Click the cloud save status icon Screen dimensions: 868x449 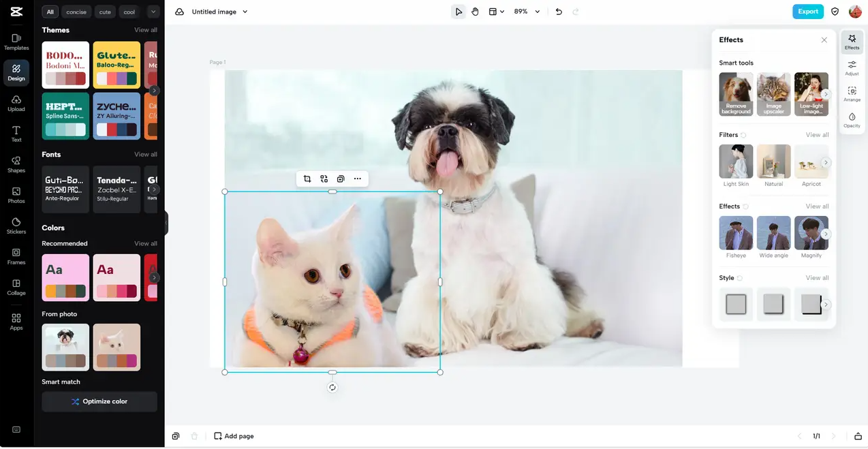tap(179, 12)
